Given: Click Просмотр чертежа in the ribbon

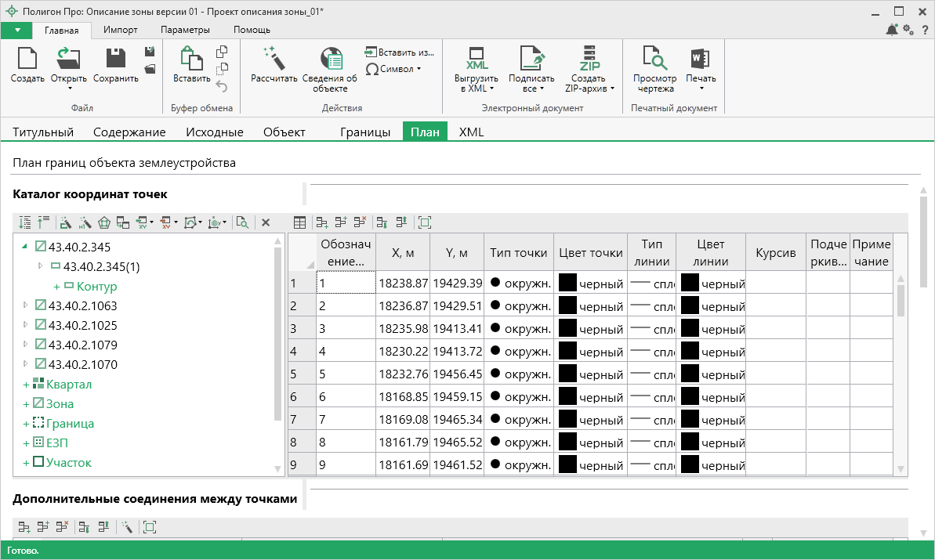Looking at the screenshot, I should [654, 60].
